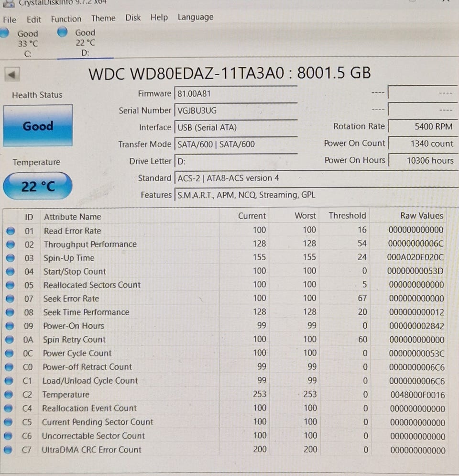
Task: Click the Interface field USB (Serial ATA)
Action: pyautogui.click(x=236, y=127)
